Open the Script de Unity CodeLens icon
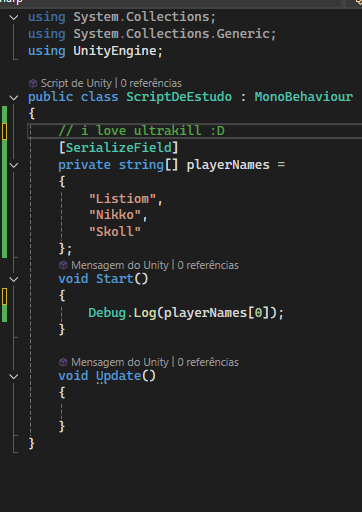 33,83
